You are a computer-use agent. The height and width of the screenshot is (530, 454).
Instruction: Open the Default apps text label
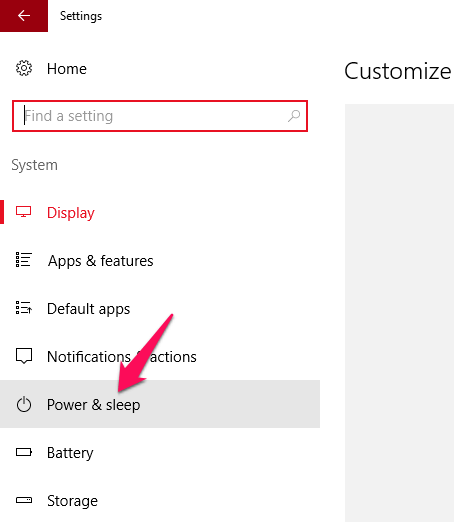[x=89, y=309]
